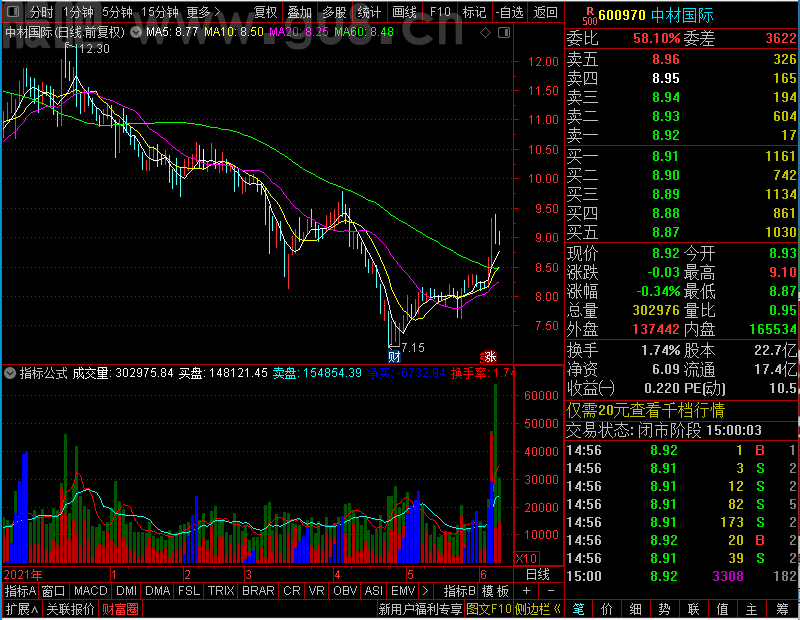Click the 财 marker below the chart low

pyautogui.click(x=394, y=355)
